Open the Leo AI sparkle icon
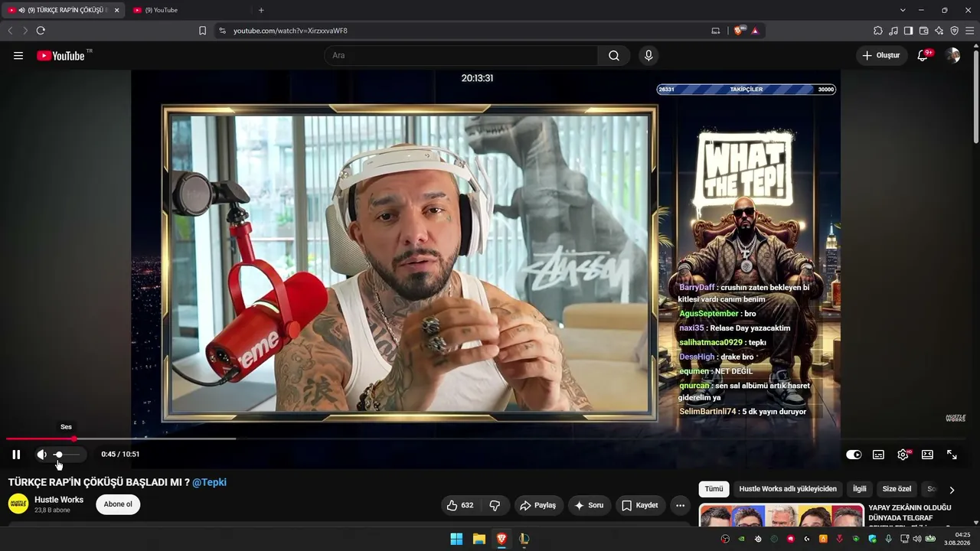The image size is (980, 551). click(x=939, y=31)
